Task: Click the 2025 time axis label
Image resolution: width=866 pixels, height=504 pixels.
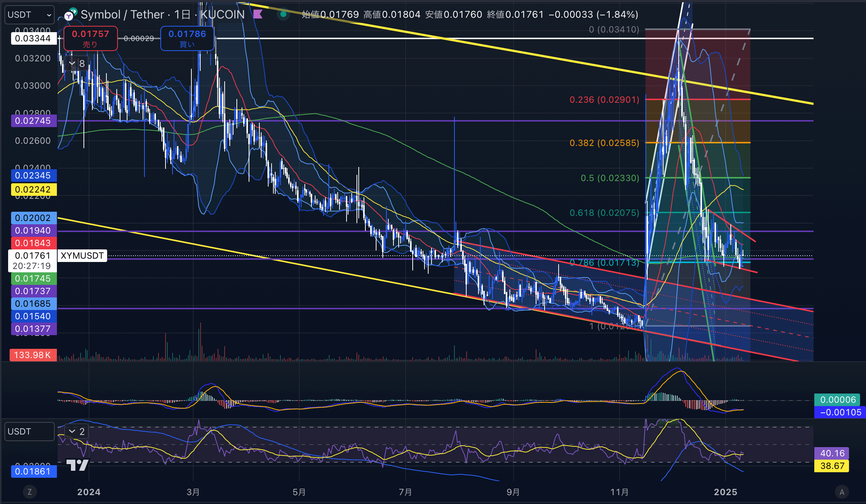Action: [x=726, y=492]
